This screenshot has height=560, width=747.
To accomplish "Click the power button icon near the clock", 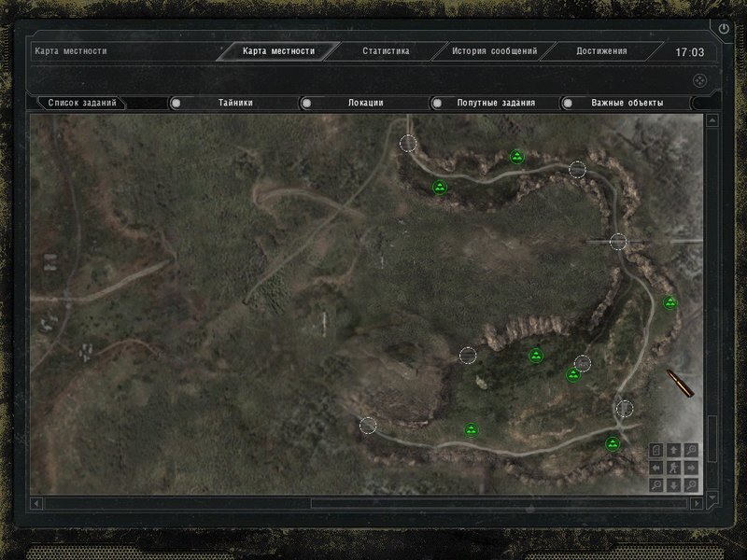I will (x=724, y=30).
